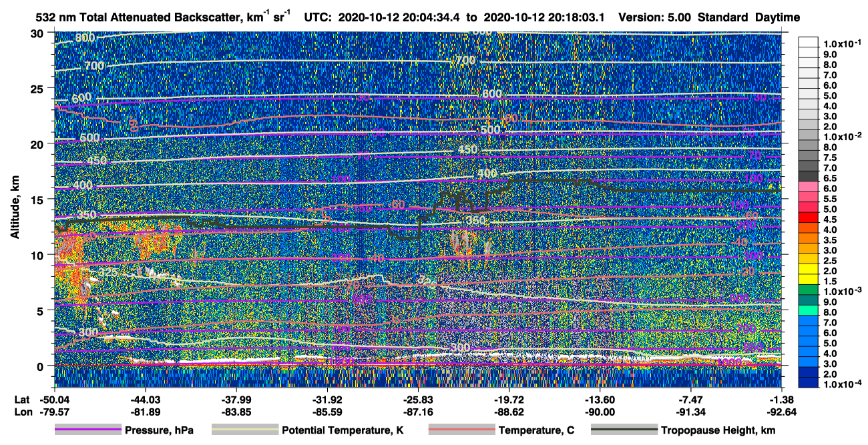
Task: Click the 'Version: 5.00' text
Action: coord(656,18)
